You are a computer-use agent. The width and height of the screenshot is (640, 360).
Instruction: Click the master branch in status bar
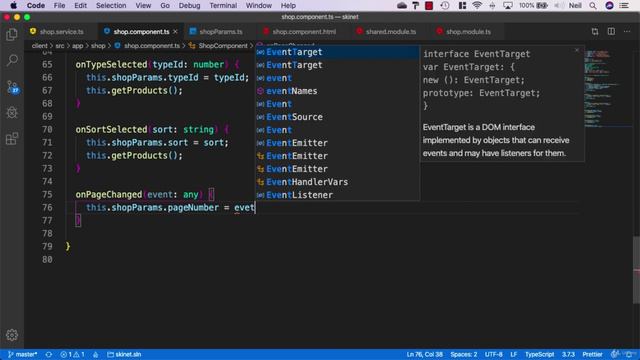pos(23,354)
